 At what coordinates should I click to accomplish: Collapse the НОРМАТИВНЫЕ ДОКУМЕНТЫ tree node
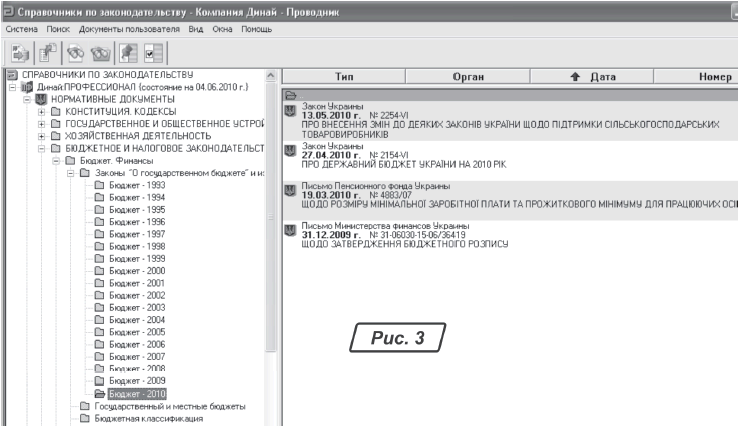pyautogui.click(x=27, y=99)
